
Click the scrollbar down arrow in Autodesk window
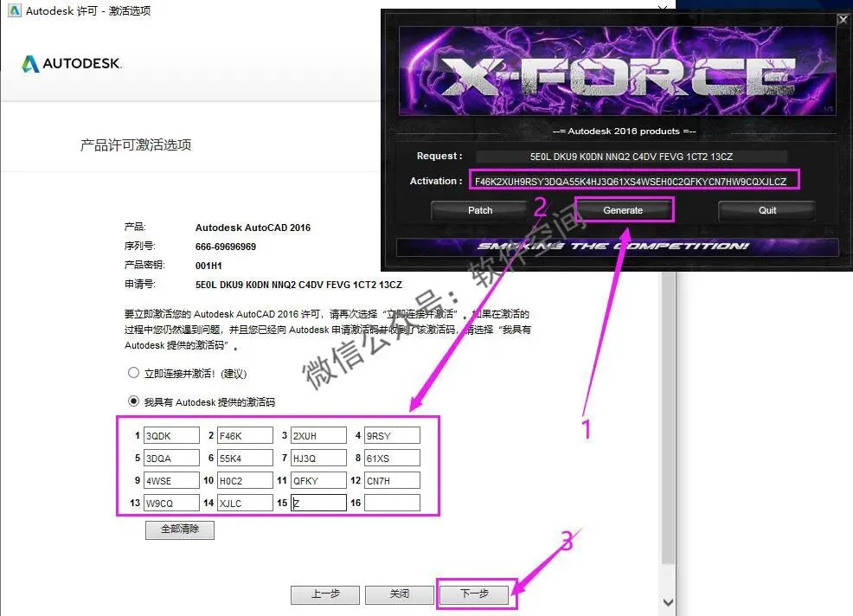click(668, 602)
